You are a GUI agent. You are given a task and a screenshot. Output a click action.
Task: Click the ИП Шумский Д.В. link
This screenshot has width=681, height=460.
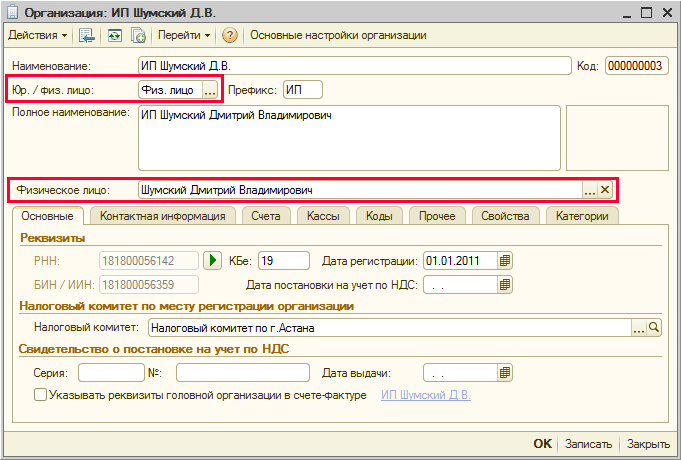(x=425, y=395)
